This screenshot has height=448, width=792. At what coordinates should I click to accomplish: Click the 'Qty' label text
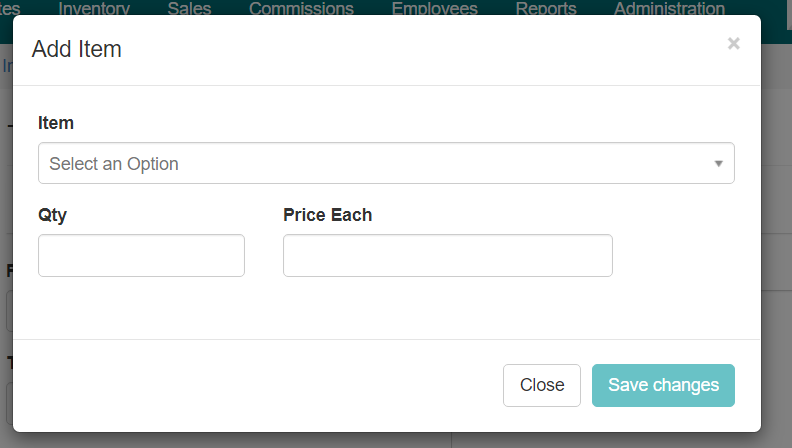52,215
